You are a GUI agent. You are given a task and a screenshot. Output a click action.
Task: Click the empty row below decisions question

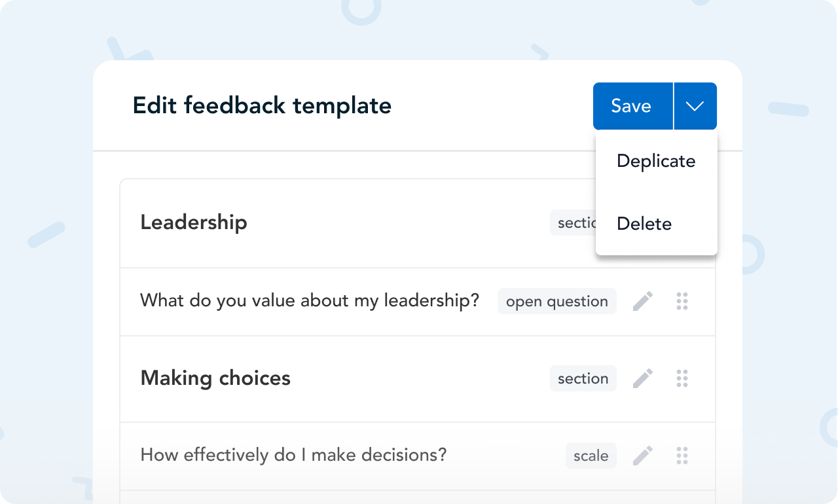(418, 497)
